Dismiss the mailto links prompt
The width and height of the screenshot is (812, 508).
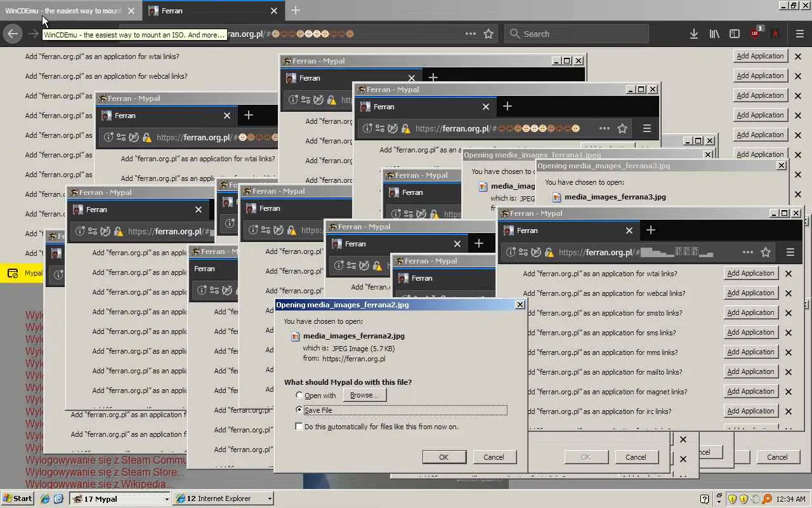[789, 372]
